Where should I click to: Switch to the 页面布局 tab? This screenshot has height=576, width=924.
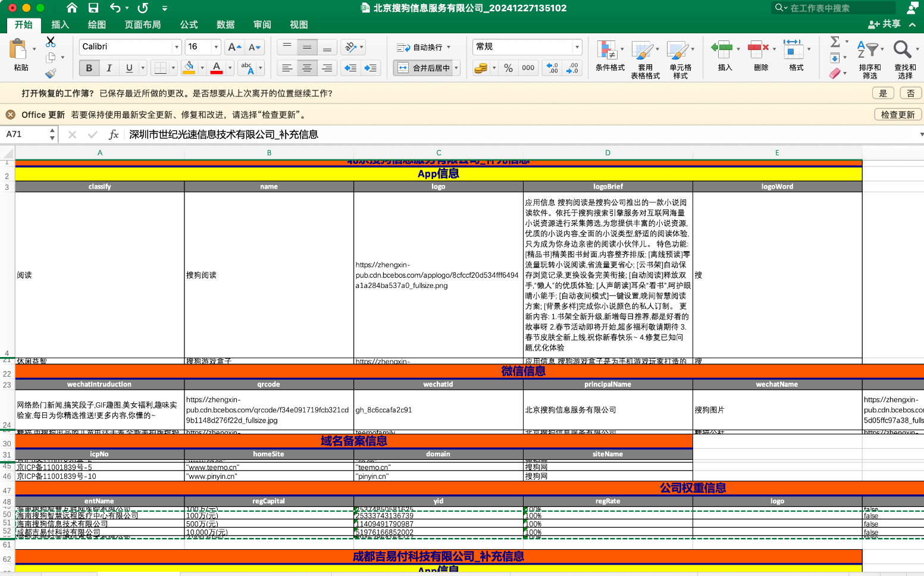coord(143,24)
